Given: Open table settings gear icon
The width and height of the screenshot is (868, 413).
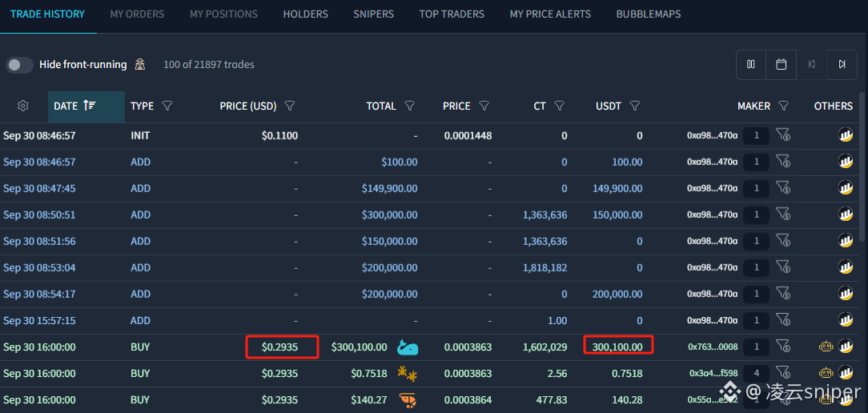Looking at the screenshot, I should click(22, 106).
